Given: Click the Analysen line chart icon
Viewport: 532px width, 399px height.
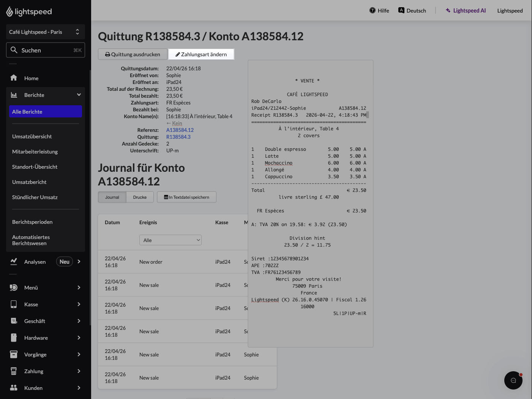Looking at the screenshot, I should click(14, 261).
